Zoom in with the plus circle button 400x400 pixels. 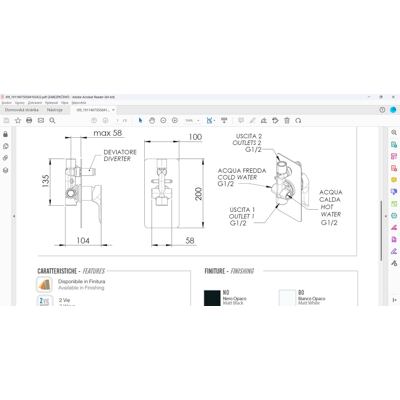pos(175,120)
